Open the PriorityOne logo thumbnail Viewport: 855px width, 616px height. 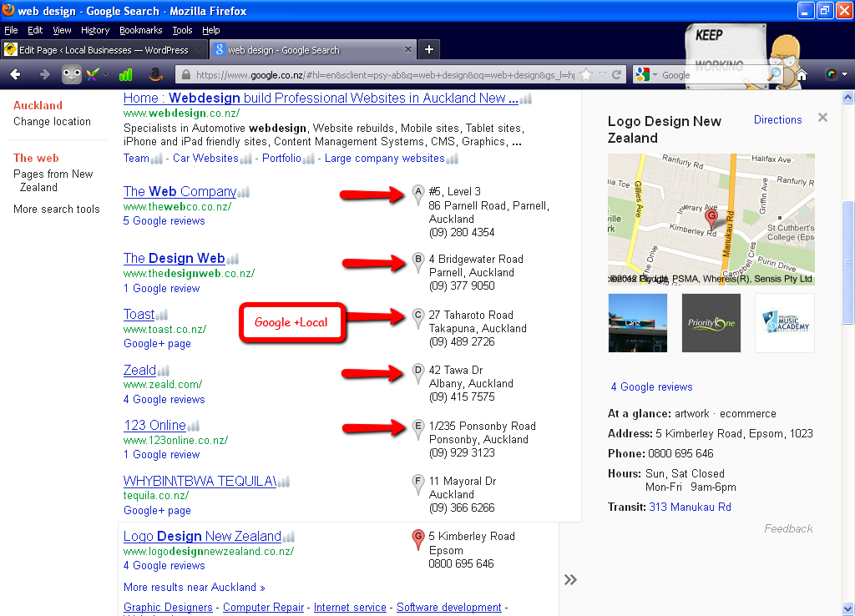pyautogui.click(x=711, y=323)
